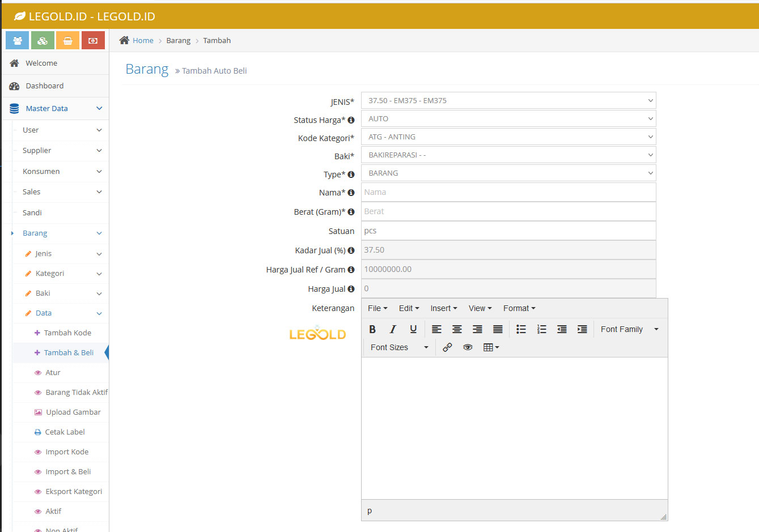Open the green cubes inventory icon
759x532 pixels.
point(42,40)
